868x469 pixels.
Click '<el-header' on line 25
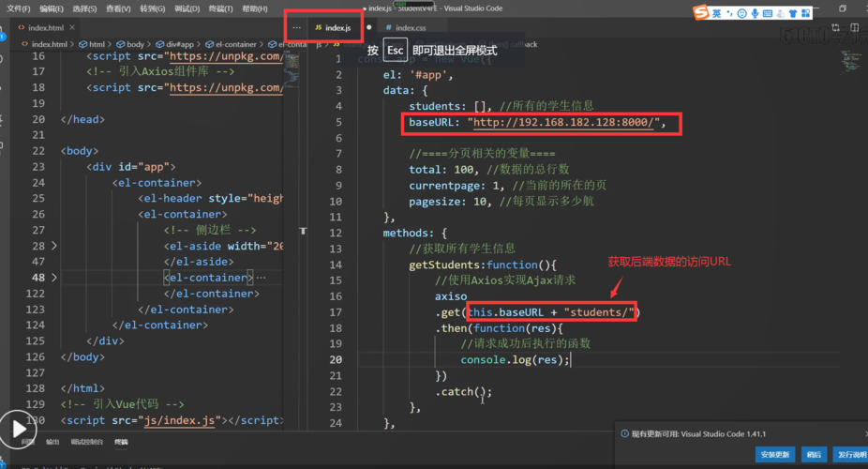point(170,198)
